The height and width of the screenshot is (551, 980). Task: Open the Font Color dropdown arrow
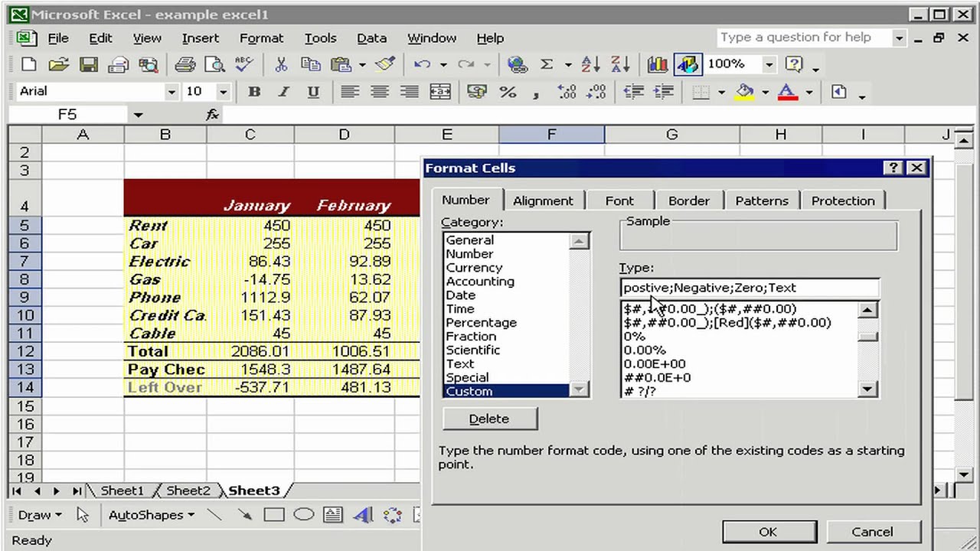[x=808, y=92]
